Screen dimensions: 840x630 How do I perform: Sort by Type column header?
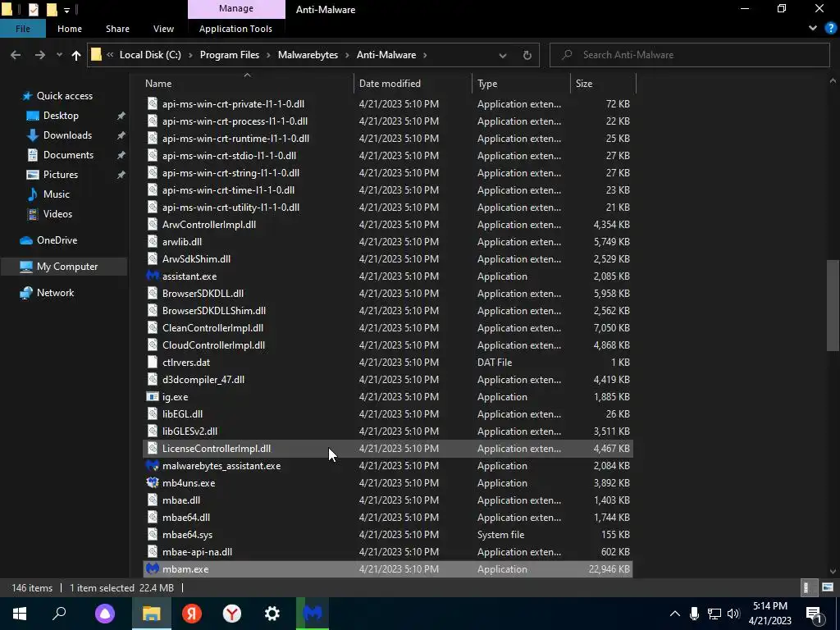tap(521, 84)
